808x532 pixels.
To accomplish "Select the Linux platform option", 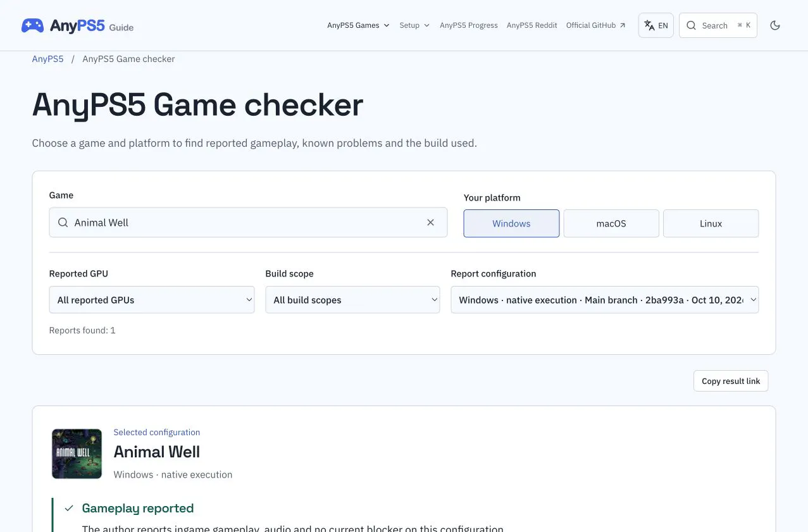I will coord(711,223).
